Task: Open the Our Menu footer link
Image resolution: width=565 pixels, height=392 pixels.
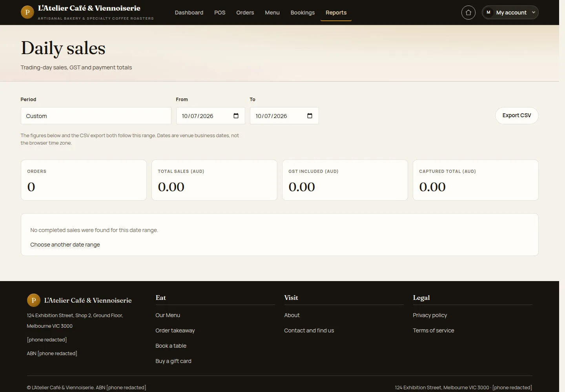Action: point(168,315)
